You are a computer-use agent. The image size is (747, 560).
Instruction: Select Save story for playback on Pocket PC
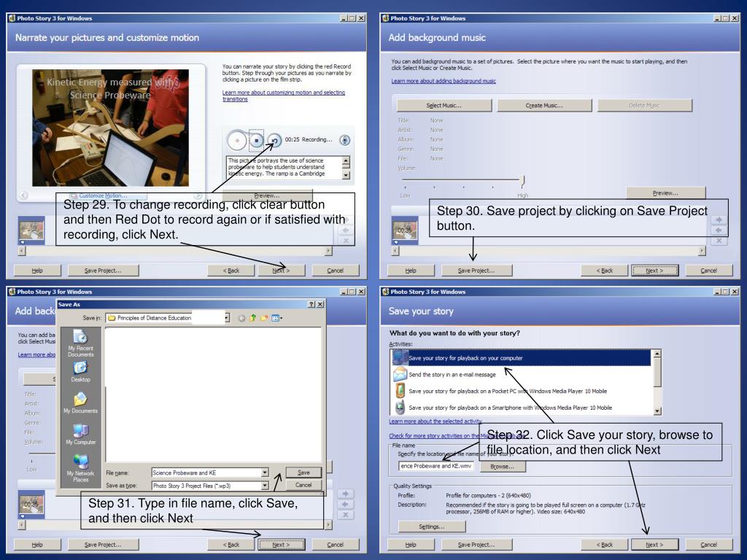click(522, 391)
